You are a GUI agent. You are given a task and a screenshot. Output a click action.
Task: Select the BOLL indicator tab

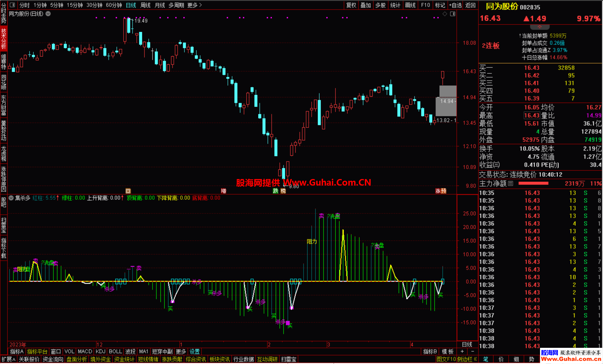pyautogui.click(x=115, y=352)
